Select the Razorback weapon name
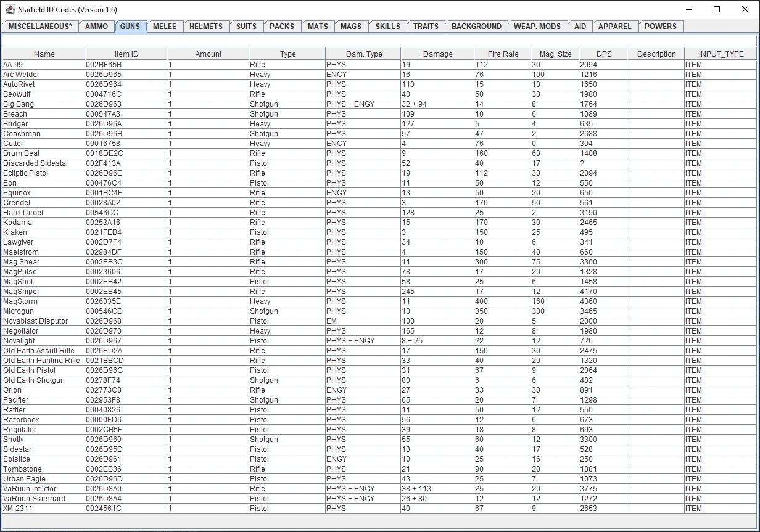Screen dimensions: 760x532 coord(21,420)
